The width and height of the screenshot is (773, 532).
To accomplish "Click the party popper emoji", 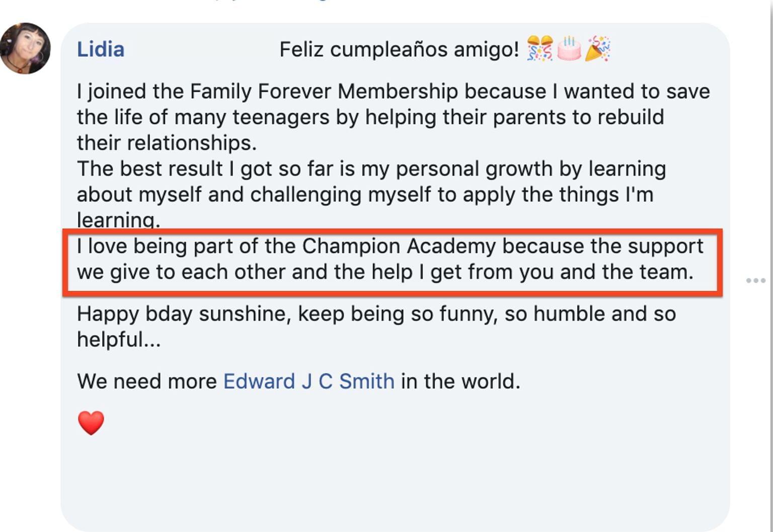I will click(x=598, y=49).
